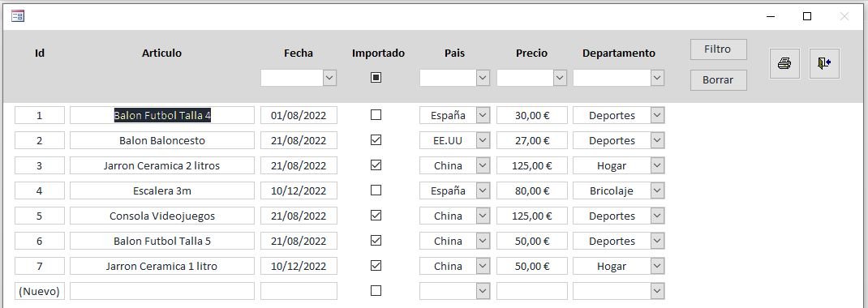Screen dimensions: 868x308
Task: Click the form icon in title bar
Action: coord(17,16)
